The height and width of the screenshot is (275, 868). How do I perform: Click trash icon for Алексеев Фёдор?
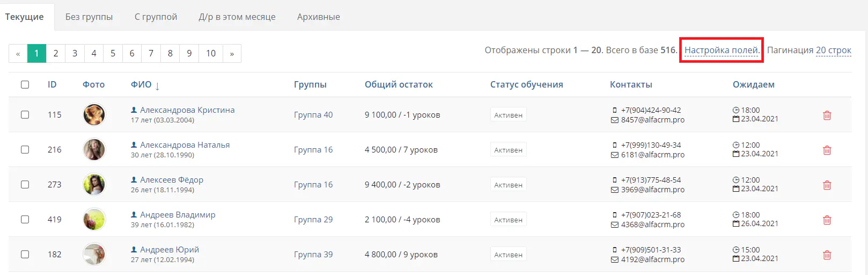pos(827,185)
